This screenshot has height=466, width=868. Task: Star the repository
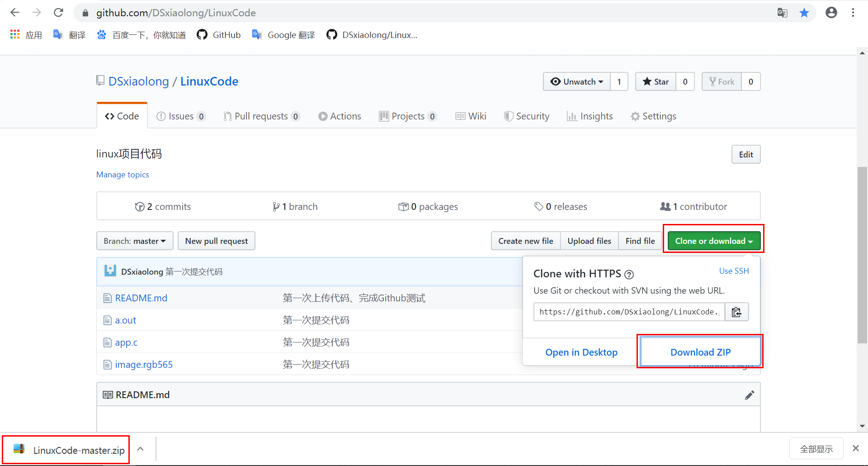[656, 81]
